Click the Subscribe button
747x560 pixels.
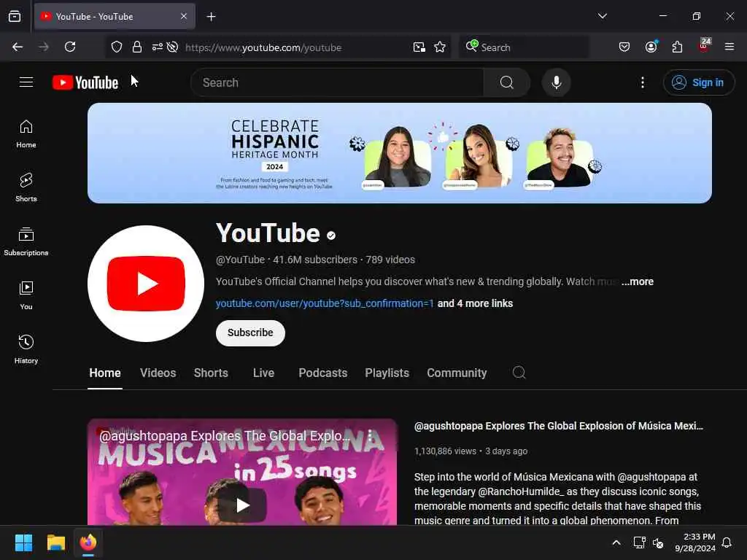[x=250, y=332]
